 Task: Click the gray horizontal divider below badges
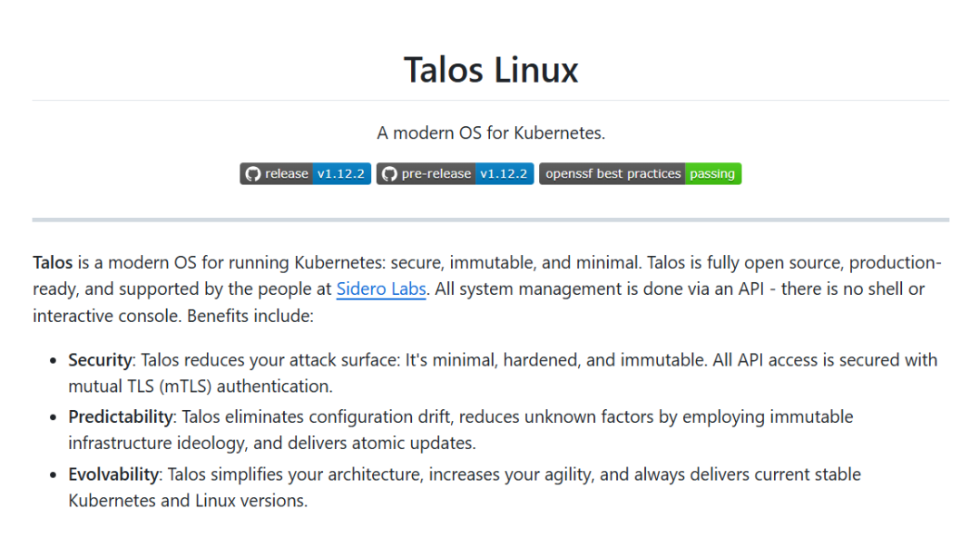coord(491,220)
